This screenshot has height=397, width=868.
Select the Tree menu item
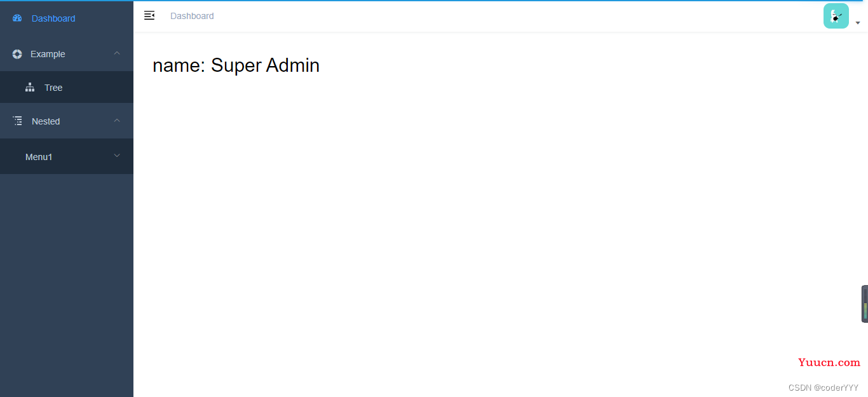[x=67, y=87]
